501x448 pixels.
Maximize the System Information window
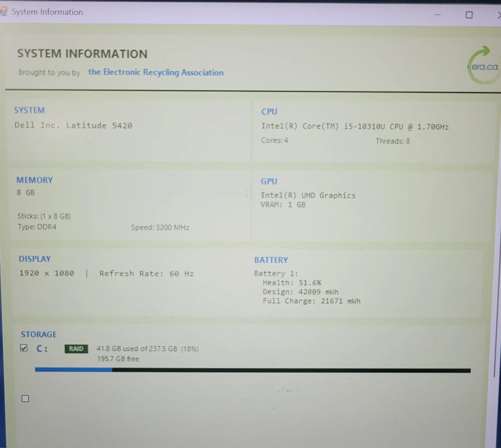[469, 15]
